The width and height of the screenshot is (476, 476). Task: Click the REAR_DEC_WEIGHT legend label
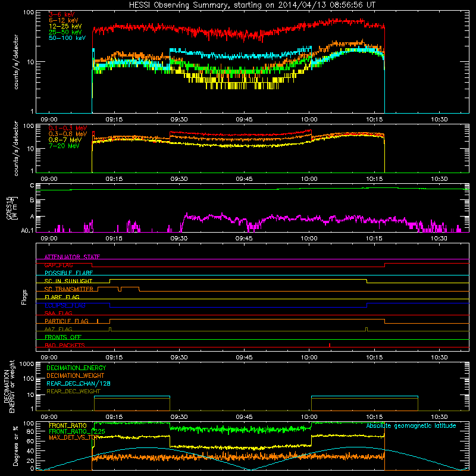pyautogui.click(x=73, y=392)
